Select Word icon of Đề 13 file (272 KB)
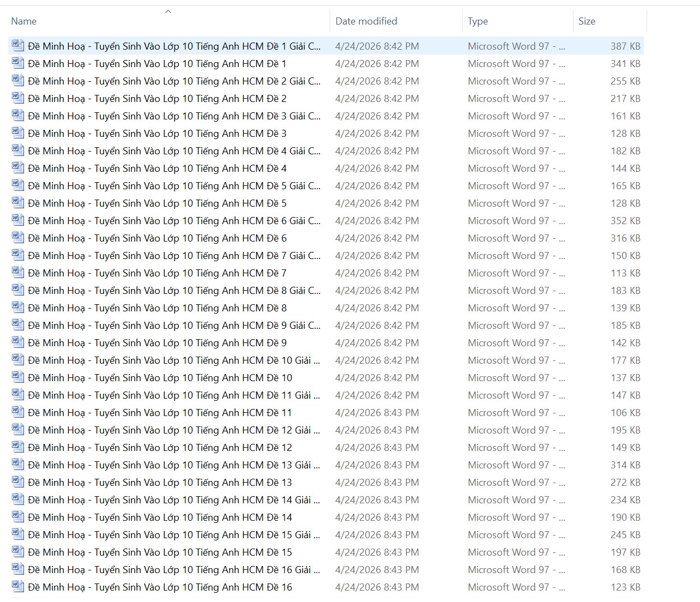This screenshot has height=602, width=700. coord(18,482)
